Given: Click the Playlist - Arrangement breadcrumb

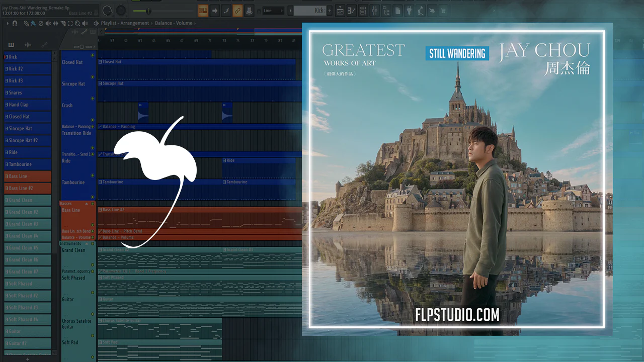Looking at the screenshot, I should pyautogui.click(x=125, y=23).
